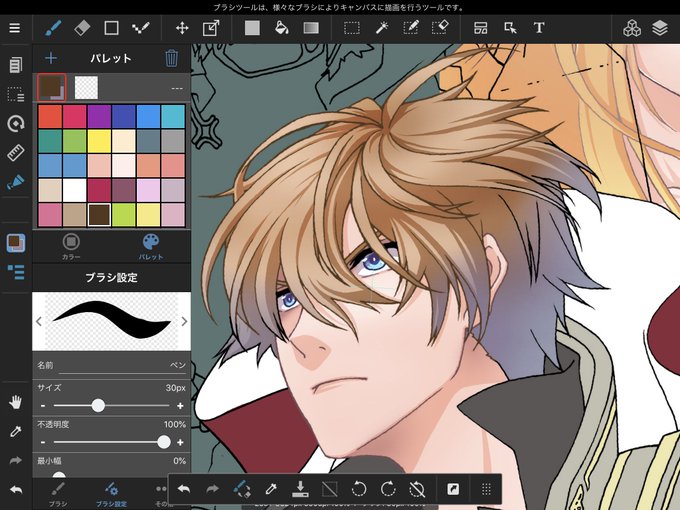Viewport: 680px width, 510px height.
Task: Rotate canvas left in shortcut bar
Action: coord(359,489)
